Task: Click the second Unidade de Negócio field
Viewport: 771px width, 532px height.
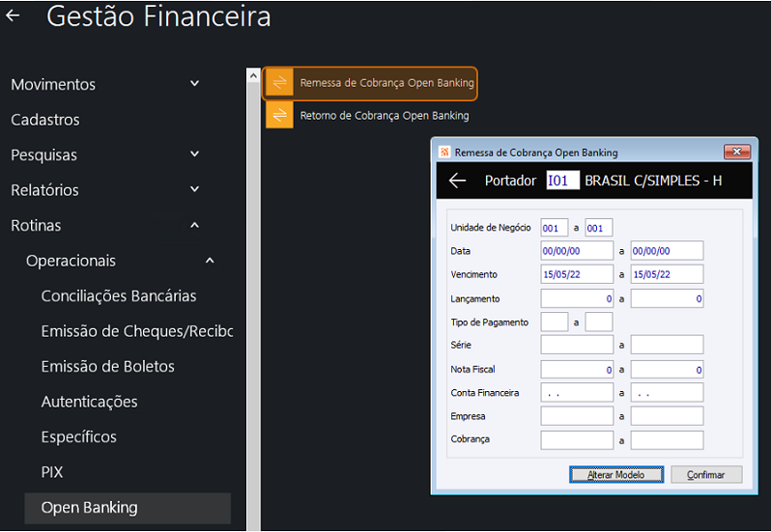Action: coord(598,228)
